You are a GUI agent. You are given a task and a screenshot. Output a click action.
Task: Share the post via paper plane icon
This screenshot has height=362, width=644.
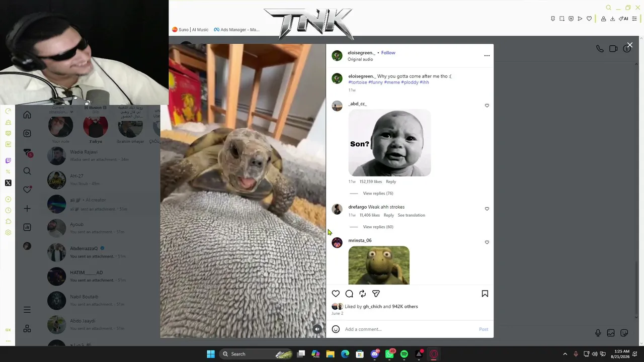click(376, 294)
